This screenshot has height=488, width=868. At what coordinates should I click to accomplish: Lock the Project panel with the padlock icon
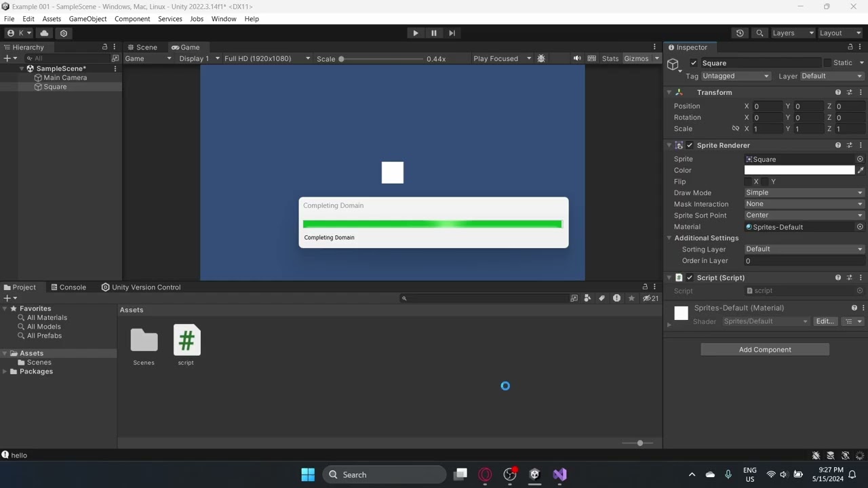pyautogui.click(x=645, y=287)
